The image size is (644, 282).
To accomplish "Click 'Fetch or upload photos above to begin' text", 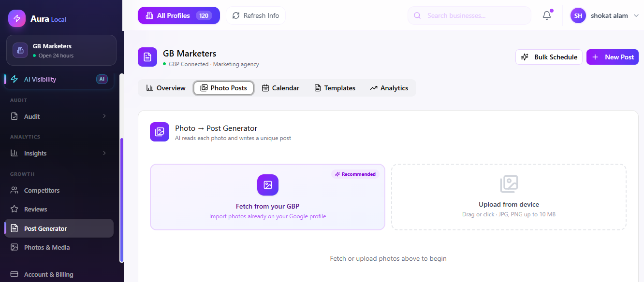I will click(388, 259).
